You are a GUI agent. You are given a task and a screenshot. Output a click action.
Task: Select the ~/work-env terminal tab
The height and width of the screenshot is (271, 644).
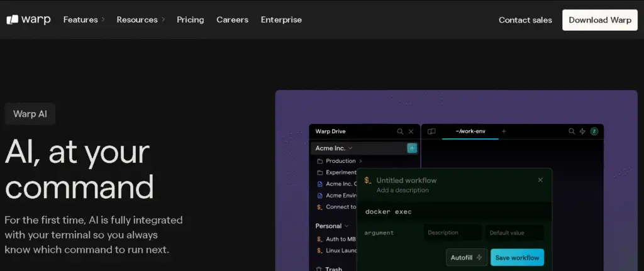tap(470, 131)
